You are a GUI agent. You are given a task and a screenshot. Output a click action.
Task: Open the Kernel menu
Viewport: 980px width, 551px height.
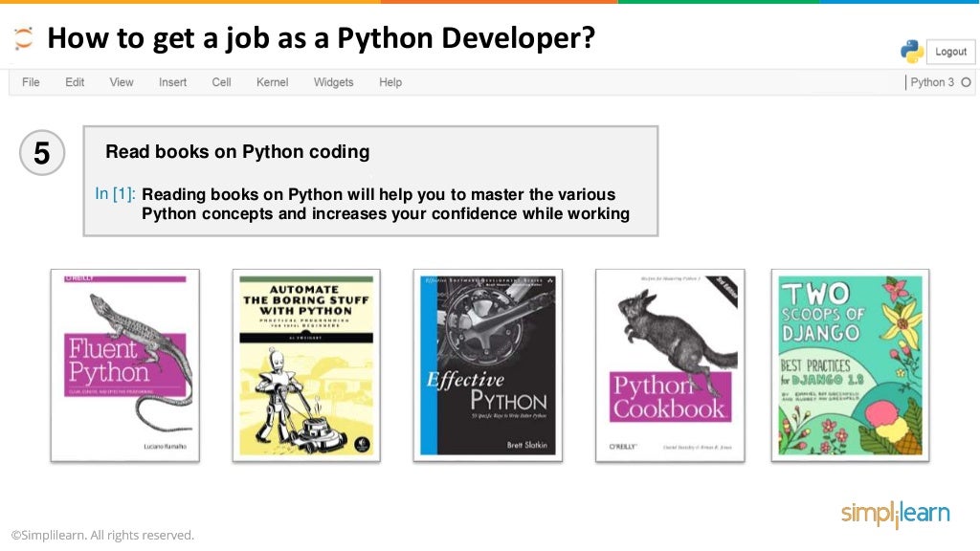coord(272,82)
